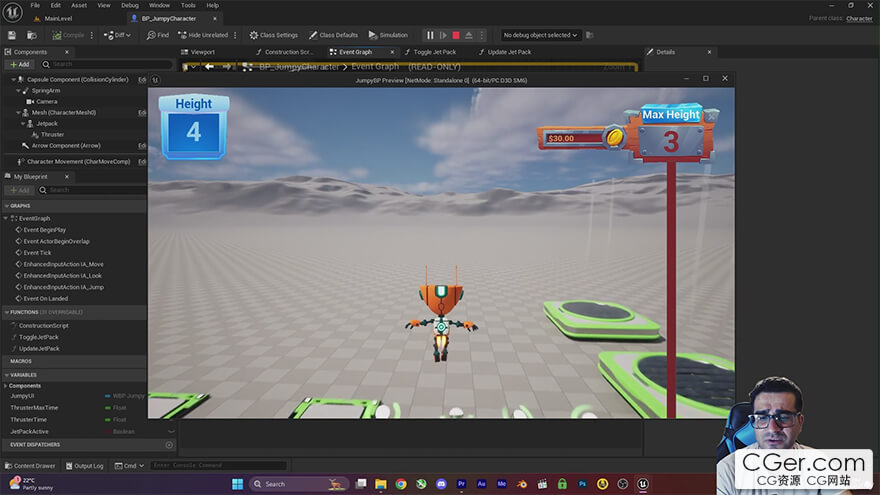Open Class Defaults from the toolbar
The image size is (880, 495).
coord(333,35)
